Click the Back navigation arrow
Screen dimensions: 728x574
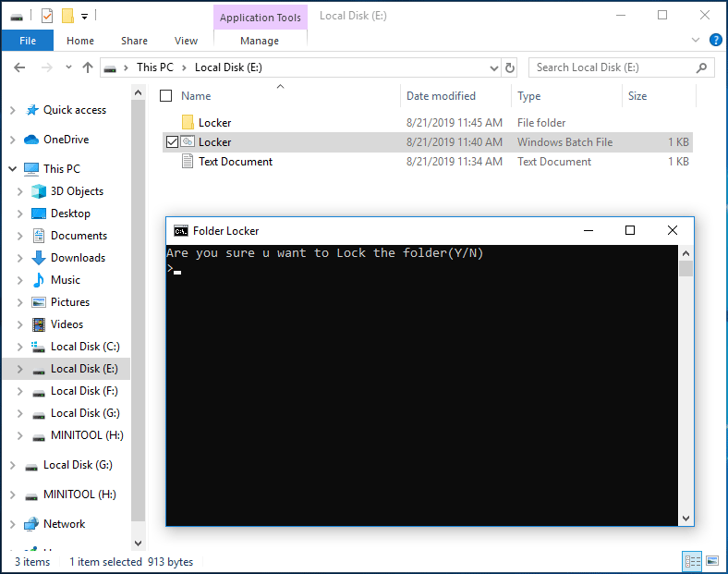(x=20, y=67)
